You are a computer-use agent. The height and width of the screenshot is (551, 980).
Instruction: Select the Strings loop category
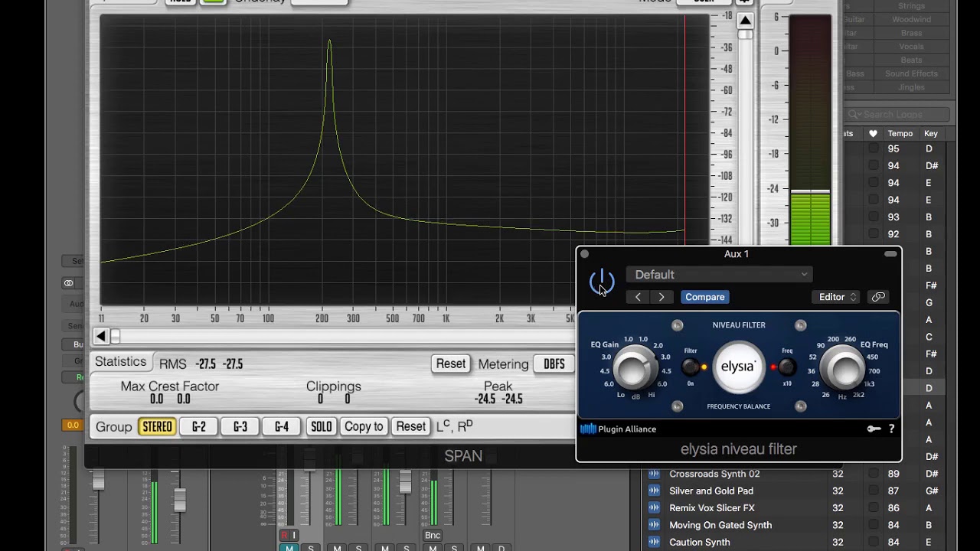(x=911, y=6)
